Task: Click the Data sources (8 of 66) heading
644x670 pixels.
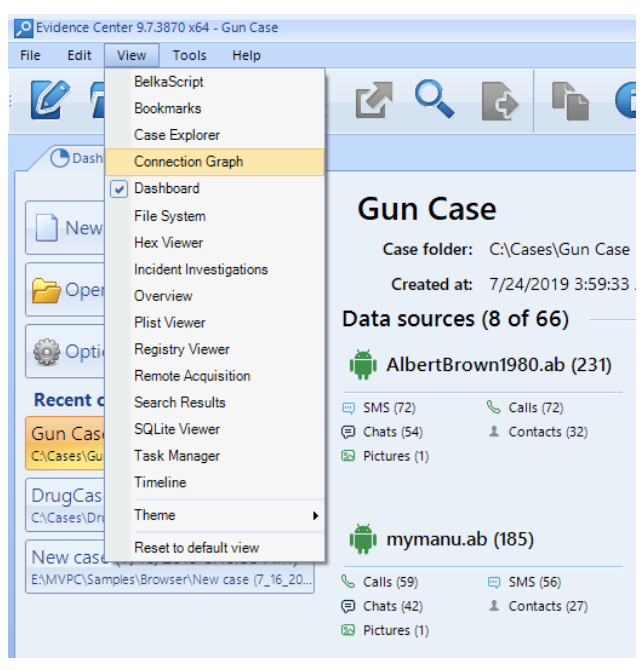Action: [x=456, y=319]
